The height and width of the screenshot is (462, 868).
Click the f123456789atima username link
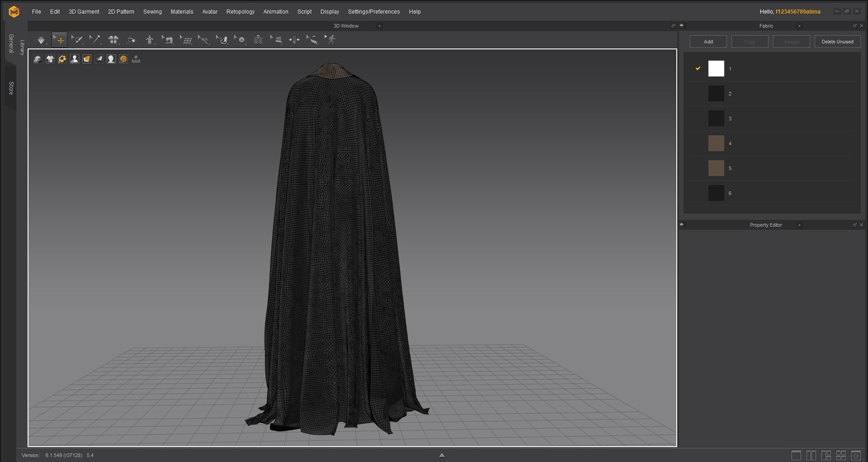click(x=798, y=12)
